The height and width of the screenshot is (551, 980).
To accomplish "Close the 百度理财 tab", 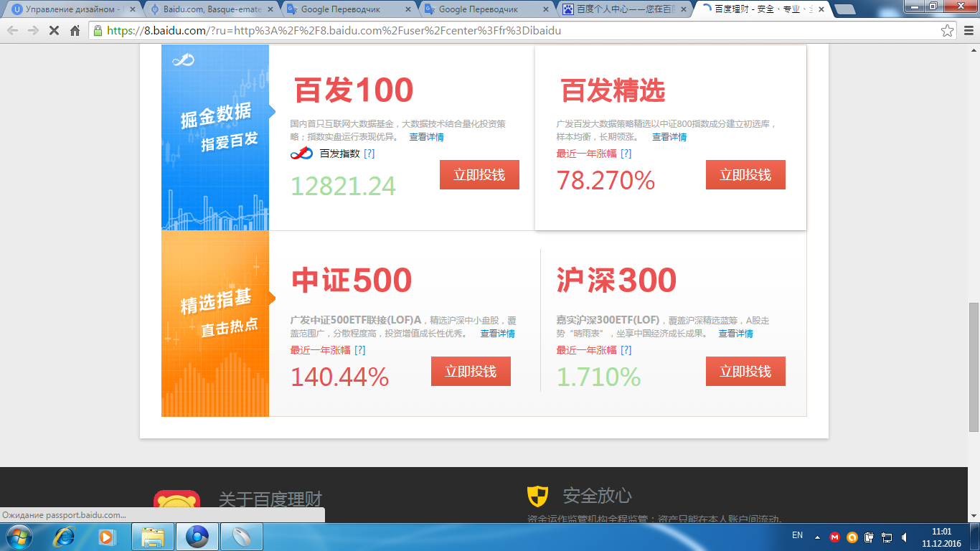I will point(821,10).
